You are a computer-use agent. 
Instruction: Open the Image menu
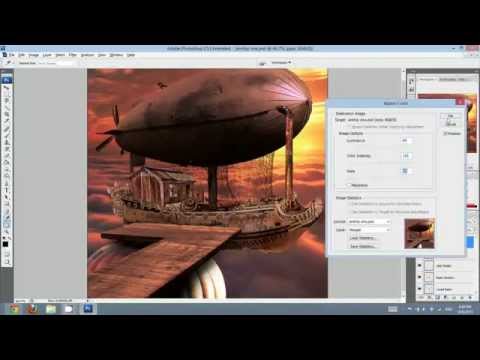click(34, 55)
